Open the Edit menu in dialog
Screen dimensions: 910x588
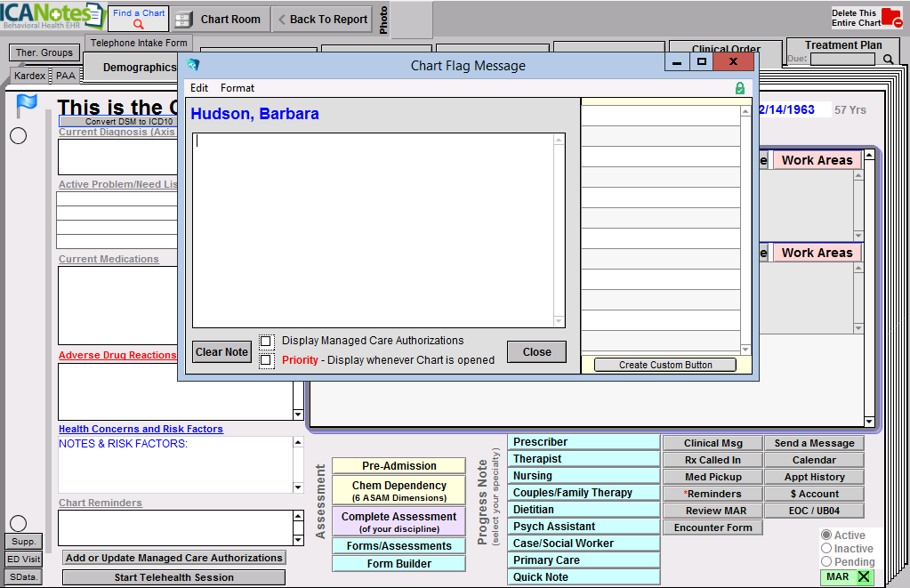click(199, 88)
